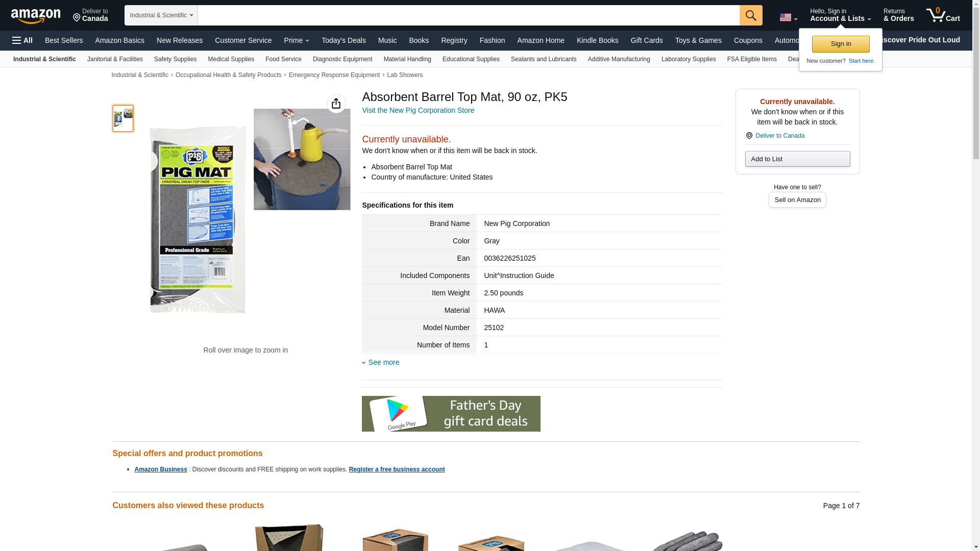The height and width of the screenshot is (551, 980).
Task: Open Today's Deals in navigation bar
Action: [x=344, y=40]
